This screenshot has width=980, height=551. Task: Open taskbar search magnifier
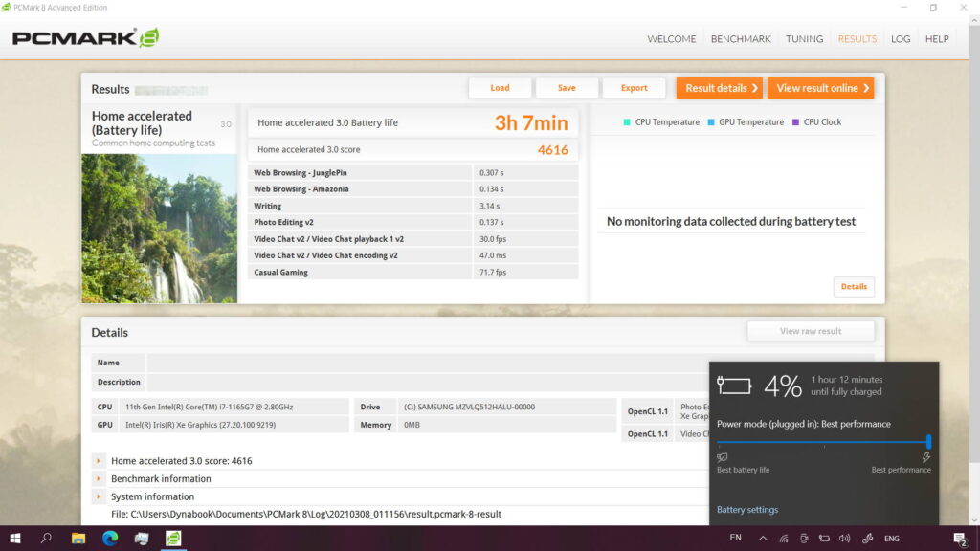[x=46, y=538]
